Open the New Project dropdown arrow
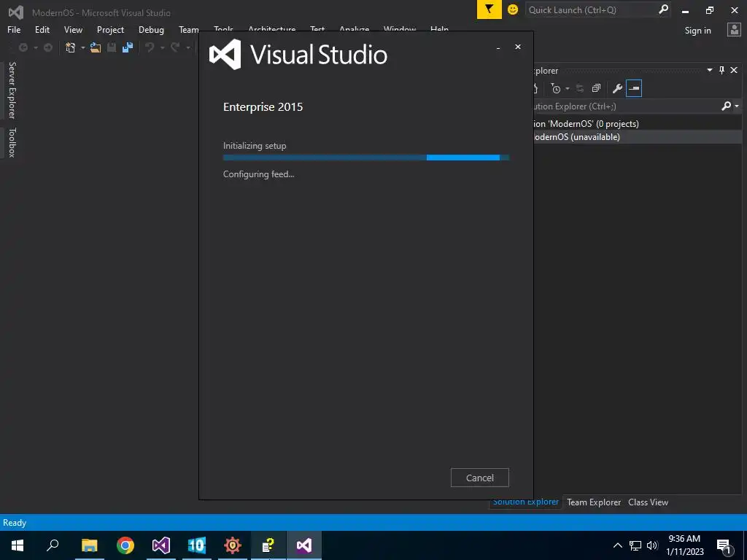The width and height of the screenshot is (747, 560). (82, 47)
